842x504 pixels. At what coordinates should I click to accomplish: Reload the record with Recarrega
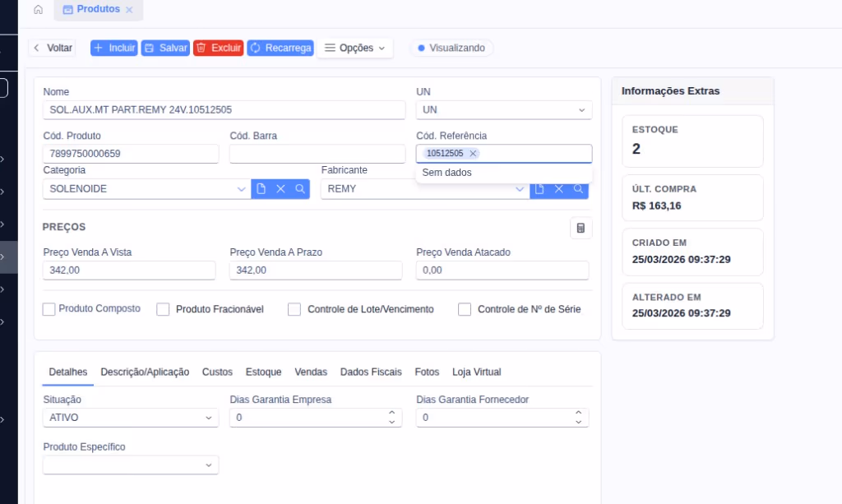click(x=280, y=48)
